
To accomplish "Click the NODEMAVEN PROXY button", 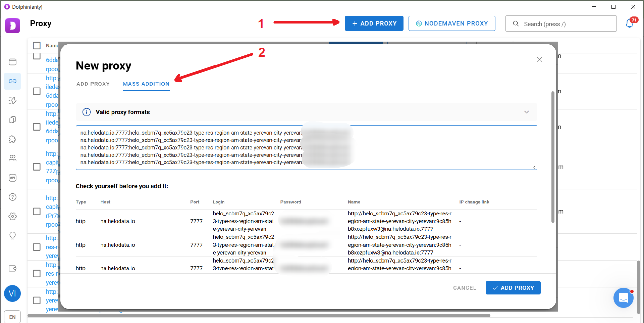I will [x=452, y=24].
